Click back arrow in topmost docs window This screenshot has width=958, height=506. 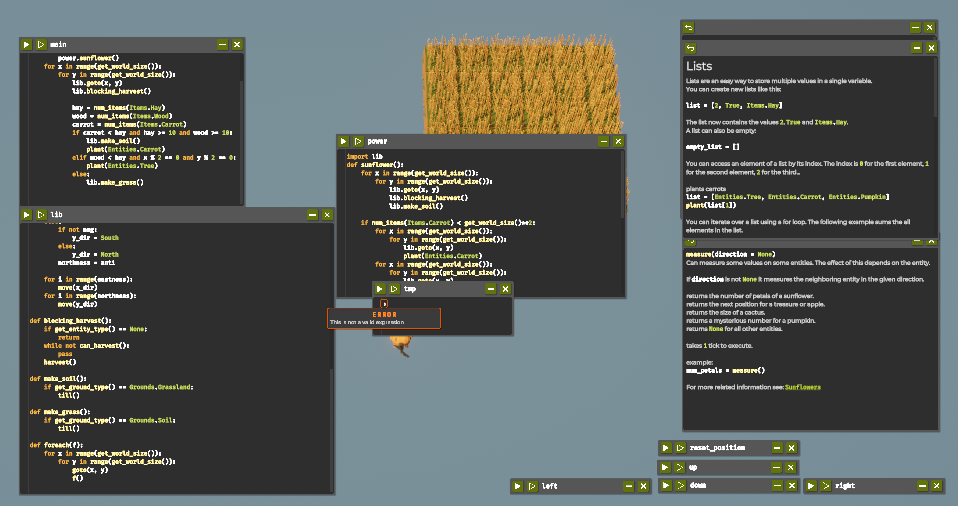point(689,27)
